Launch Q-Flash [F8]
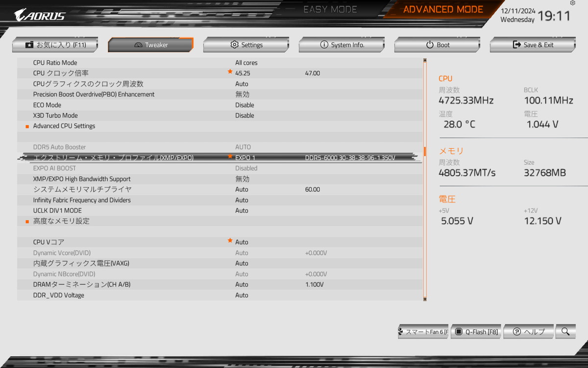This screenshot has height=368, width=588. pos(476,332)
